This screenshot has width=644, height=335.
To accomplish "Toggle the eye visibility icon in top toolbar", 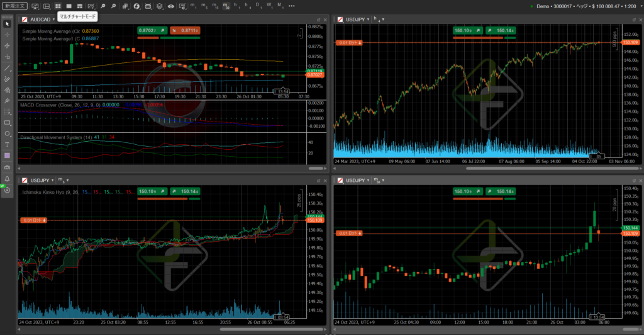I will [x=170, y=6].
